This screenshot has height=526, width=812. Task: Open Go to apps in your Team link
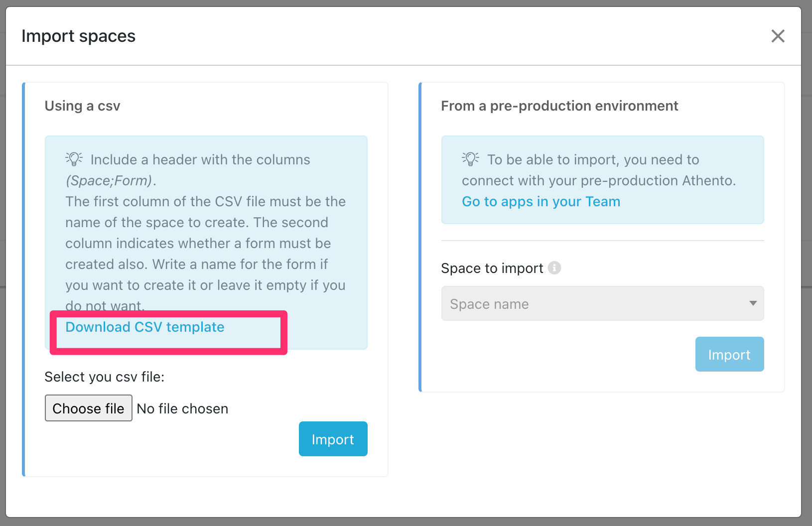click(x=541, y=202)
